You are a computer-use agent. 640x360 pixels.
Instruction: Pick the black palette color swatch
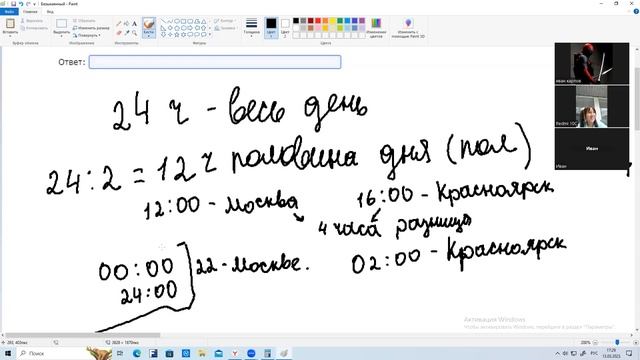pyautogui.click(x=296, y=21)
